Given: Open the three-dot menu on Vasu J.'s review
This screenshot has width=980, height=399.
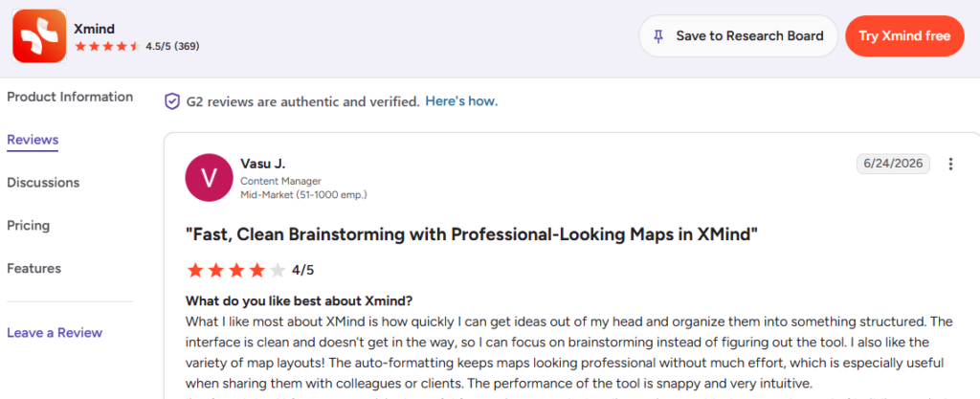Looking at the screenshot, I should pyautogui.click(x=950, y=165).
